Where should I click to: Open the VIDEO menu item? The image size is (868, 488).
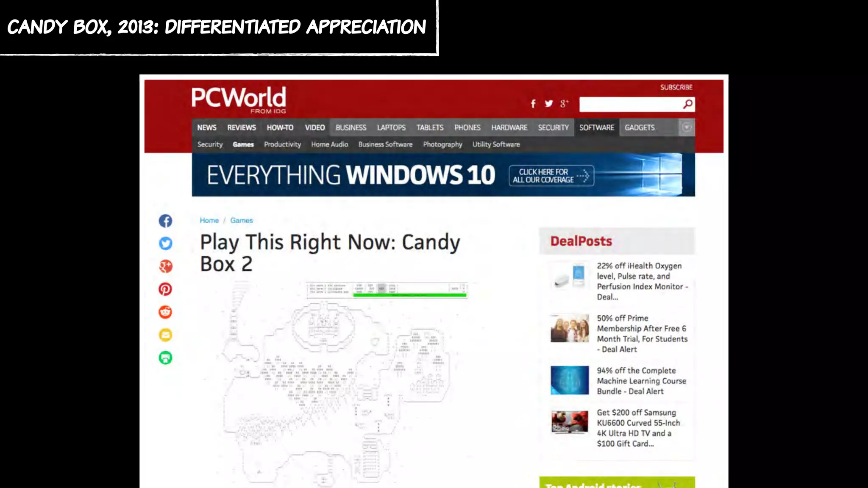(315, 128)
